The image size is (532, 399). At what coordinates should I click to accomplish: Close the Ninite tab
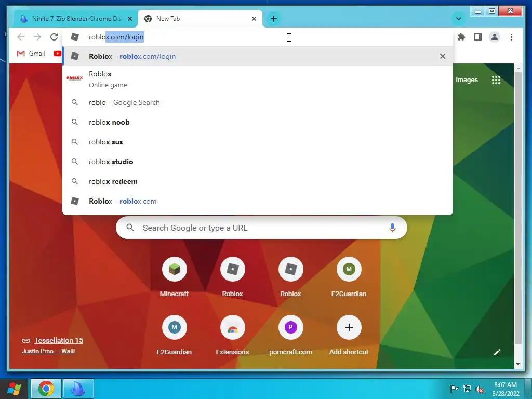coord(130,19)
